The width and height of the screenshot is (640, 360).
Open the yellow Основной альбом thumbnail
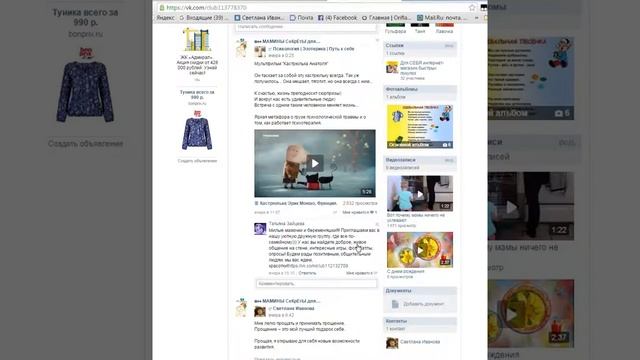pos(420,127)
